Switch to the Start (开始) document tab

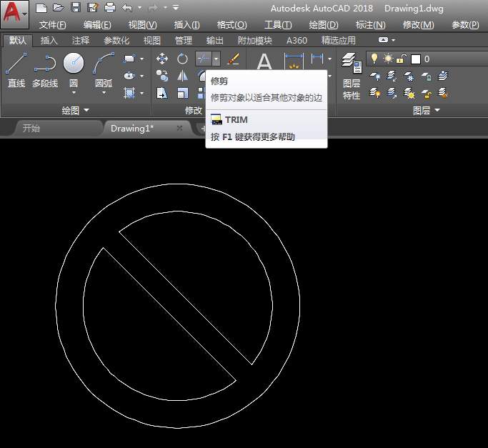pyautogui.click(x=31, y=128)
